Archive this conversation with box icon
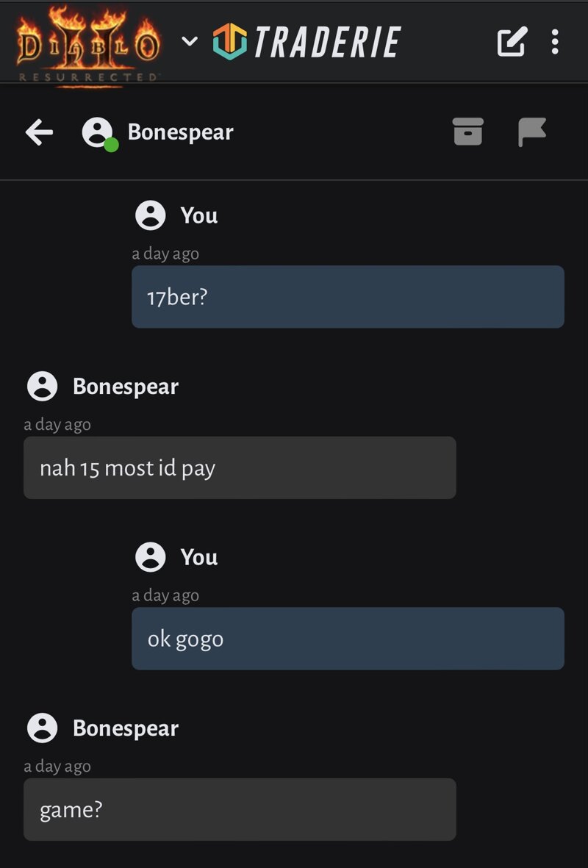This screenshot has width=588, height=868. coord(468,132)
